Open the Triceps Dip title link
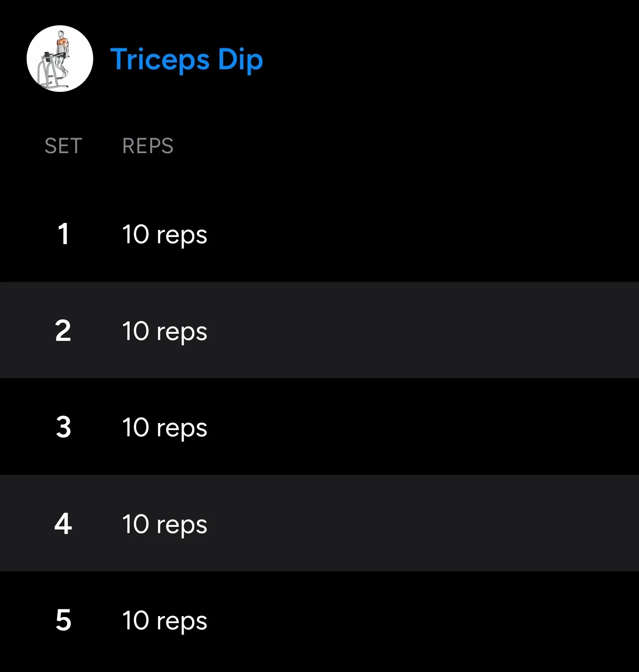639x672 pixels. click(x=186, y=60)
